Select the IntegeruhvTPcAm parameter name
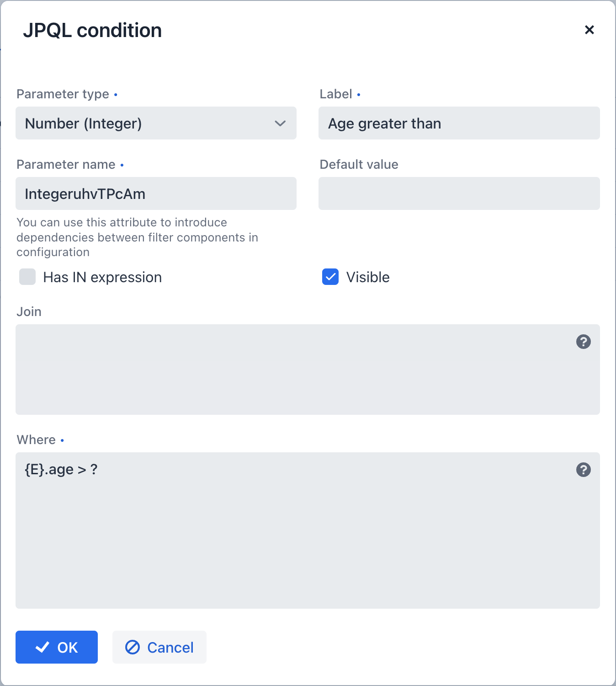 click(x=156, y=193)
